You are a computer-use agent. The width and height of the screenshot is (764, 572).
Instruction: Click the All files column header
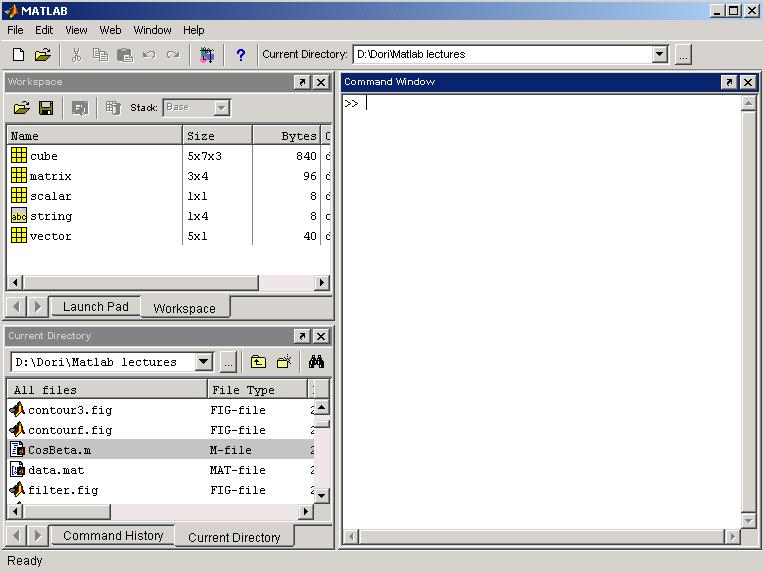click(x=107, y=390)
